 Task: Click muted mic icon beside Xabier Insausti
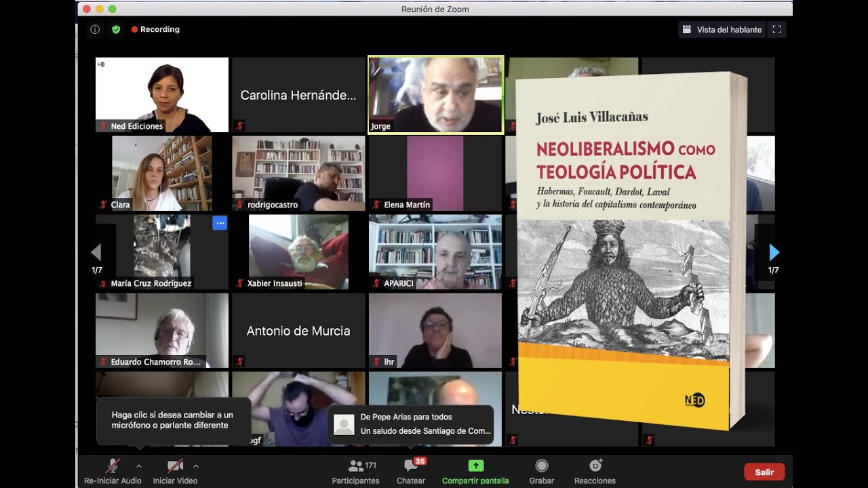point(241,283)
